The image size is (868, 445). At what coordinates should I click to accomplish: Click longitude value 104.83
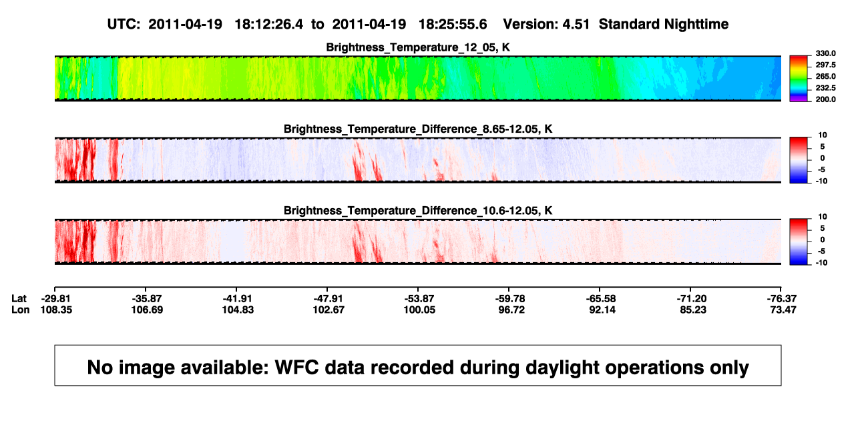(236, 310)
